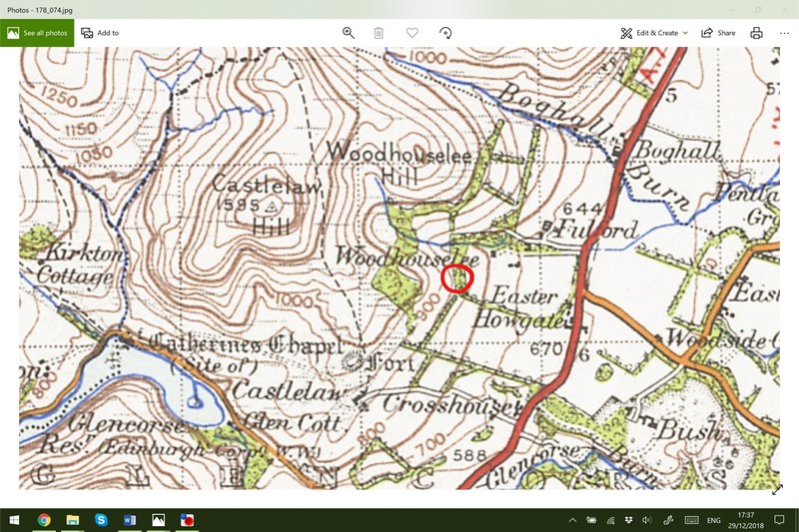Show hidden system tray icons

572,520
